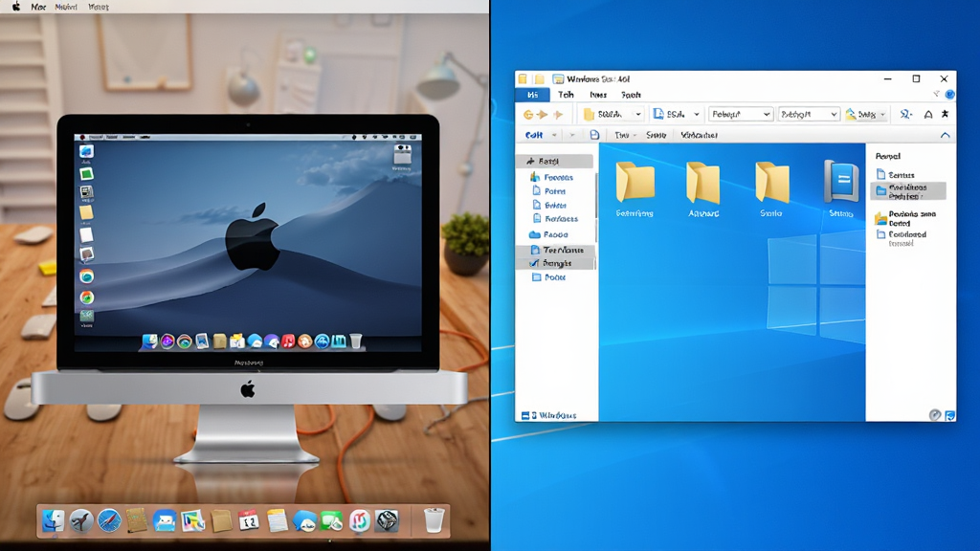
Task: Click the page icon in the lower toolbar row
Action: coord(594,135)
